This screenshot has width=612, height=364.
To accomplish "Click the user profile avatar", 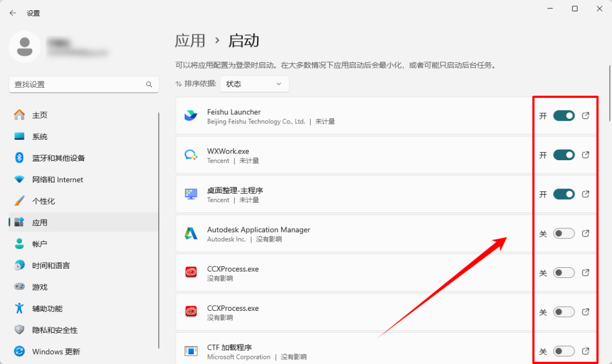I will pos(24,47).
